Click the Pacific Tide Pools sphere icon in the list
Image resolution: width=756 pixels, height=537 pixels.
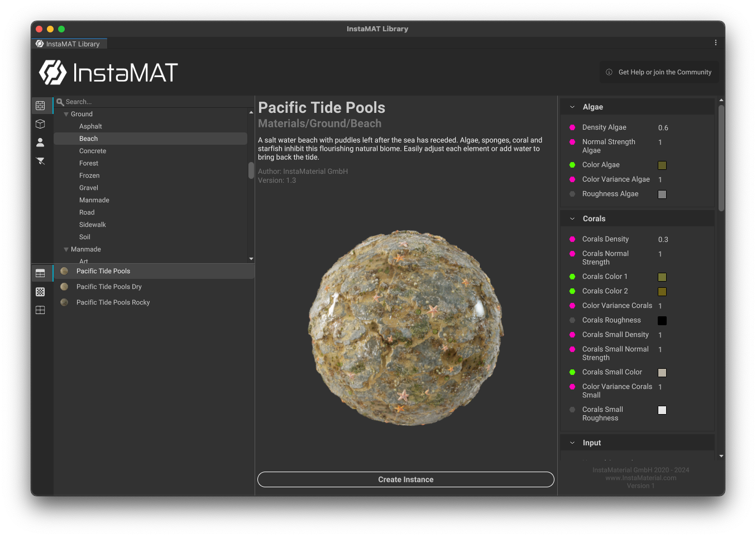click(x=64, y=271)
